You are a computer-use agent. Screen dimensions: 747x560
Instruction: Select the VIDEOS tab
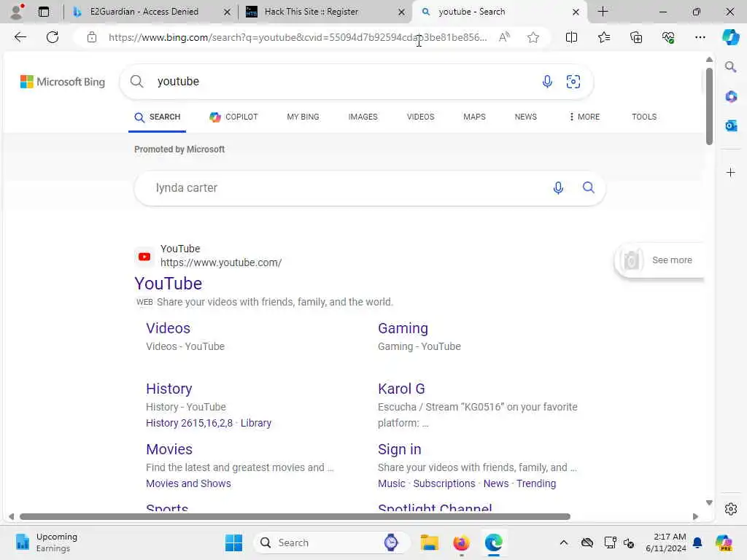[420, 117]
